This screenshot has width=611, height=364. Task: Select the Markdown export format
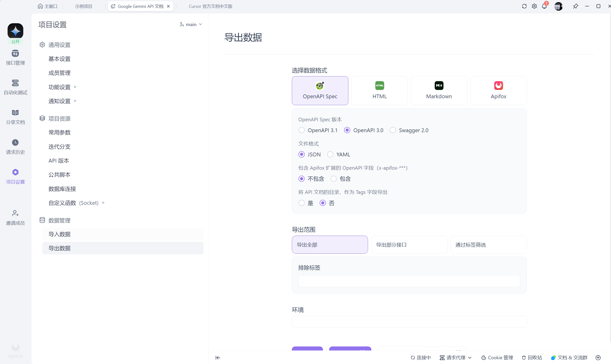point(439,90)
